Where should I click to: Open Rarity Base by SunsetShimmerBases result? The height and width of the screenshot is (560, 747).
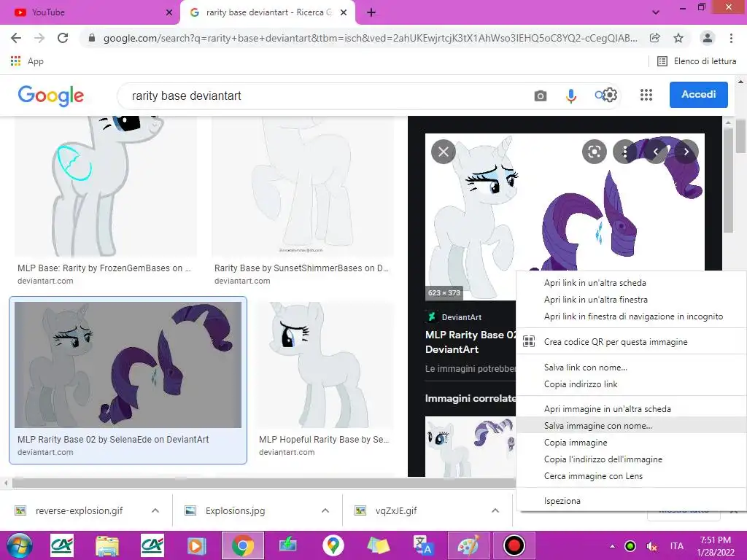click(x=303, y=200)
